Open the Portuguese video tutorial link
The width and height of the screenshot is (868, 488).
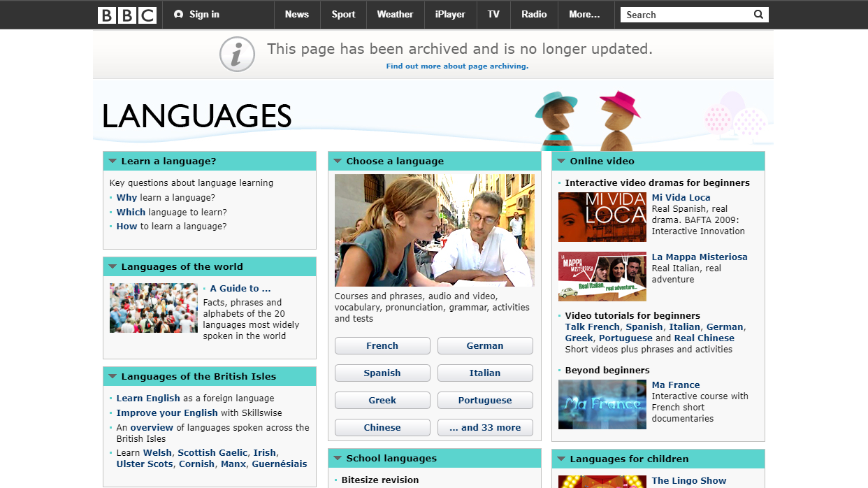625,338
